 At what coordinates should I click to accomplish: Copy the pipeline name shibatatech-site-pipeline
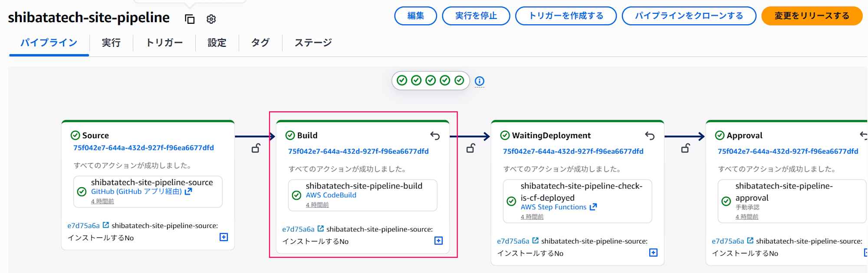190,19
